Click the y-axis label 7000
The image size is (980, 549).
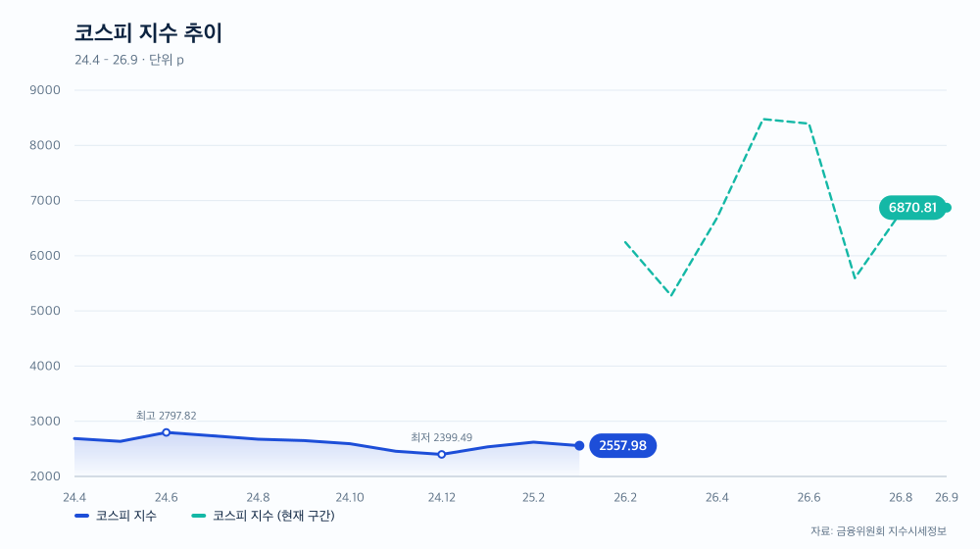[45, 201]
